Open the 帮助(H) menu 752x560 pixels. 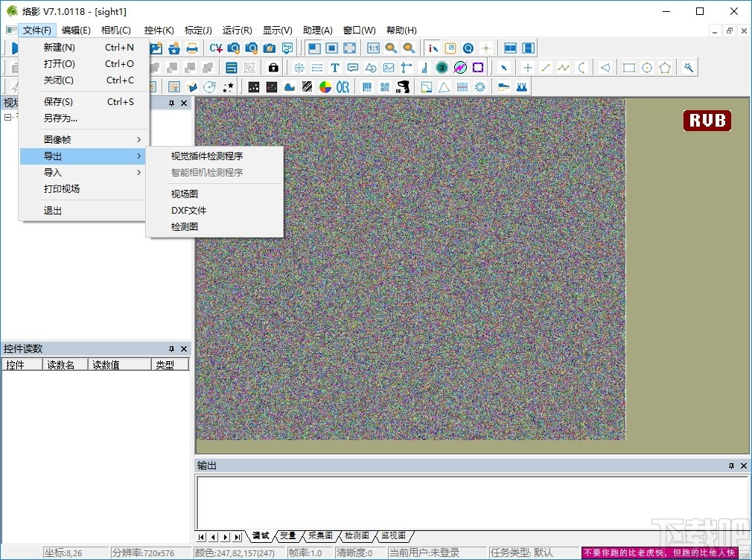pyautogui.click(x=401, y=31)
